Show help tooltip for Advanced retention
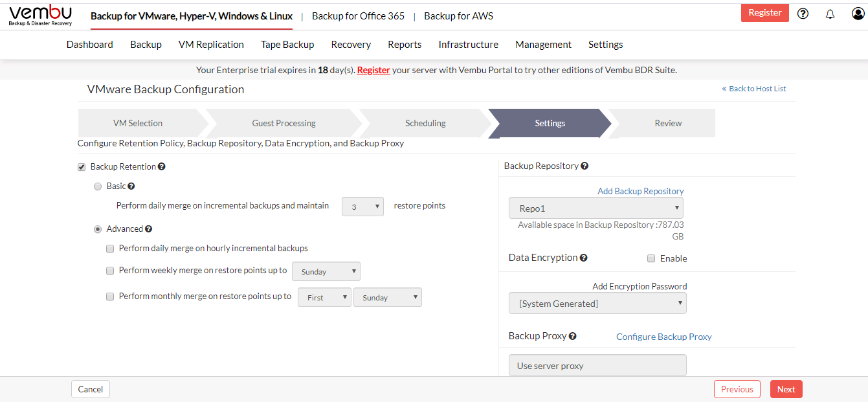 [x=149, y=229]
